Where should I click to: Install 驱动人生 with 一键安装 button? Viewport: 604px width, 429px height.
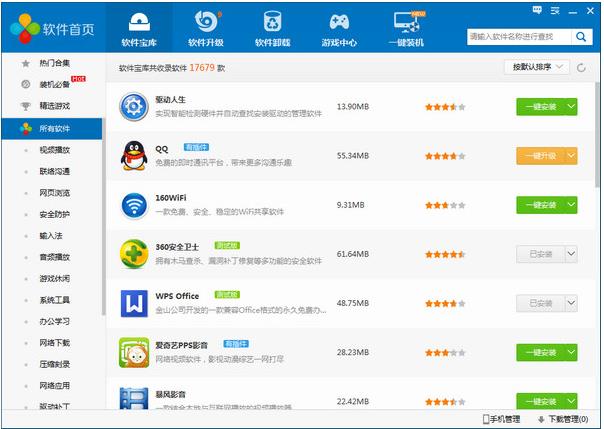541,107
